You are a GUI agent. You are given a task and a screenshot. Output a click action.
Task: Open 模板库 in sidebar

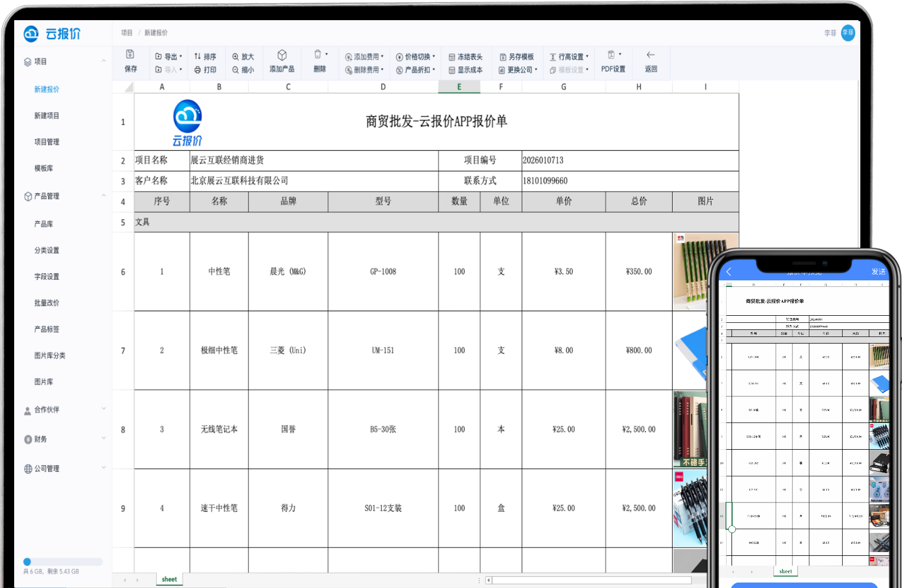click(x=44, y=168)
